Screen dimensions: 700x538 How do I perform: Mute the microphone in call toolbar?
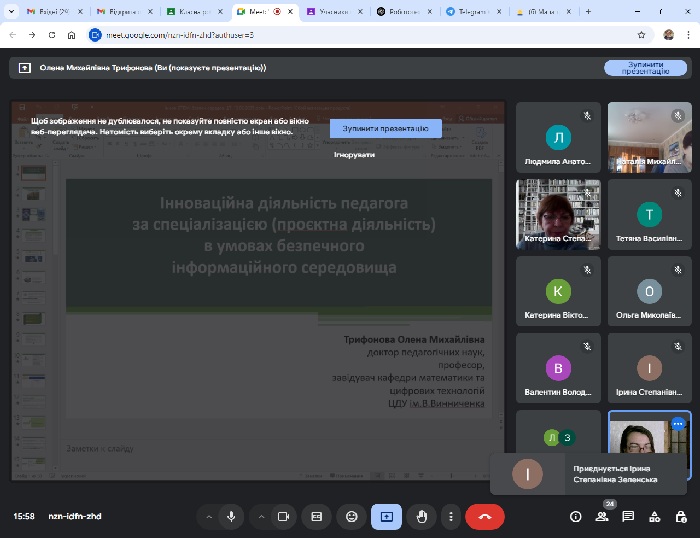231,516
